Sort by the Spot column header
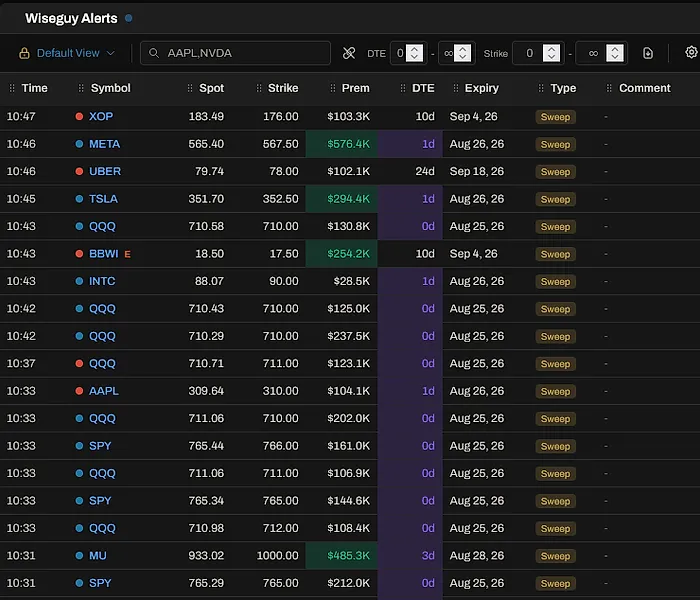Image resolution: width=700 pixels, height=600 pixels. pyautogui.click(x=212, y=88)
